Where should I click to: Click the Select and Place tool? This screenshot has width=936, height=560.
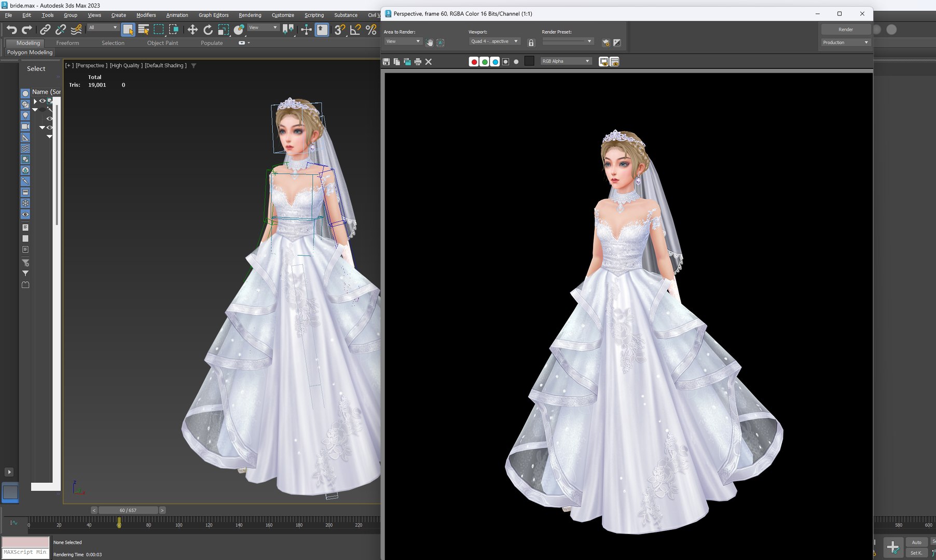click(239, 30)
